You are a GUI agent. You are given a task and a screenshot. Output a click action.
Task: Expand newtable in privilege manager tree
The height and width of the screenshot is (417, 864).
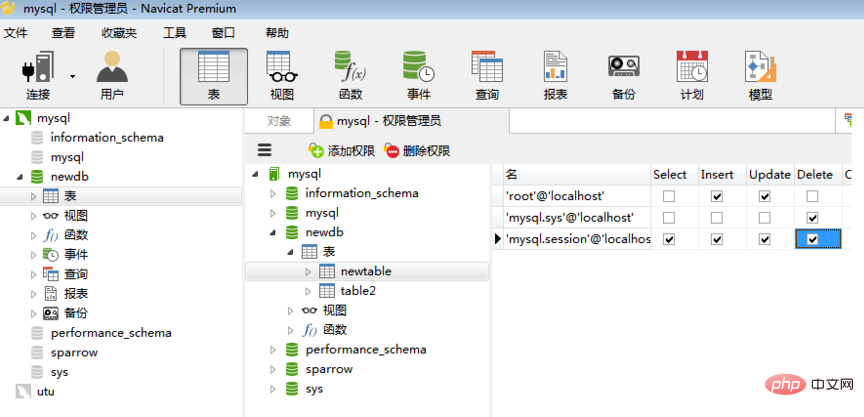point(308,272)
